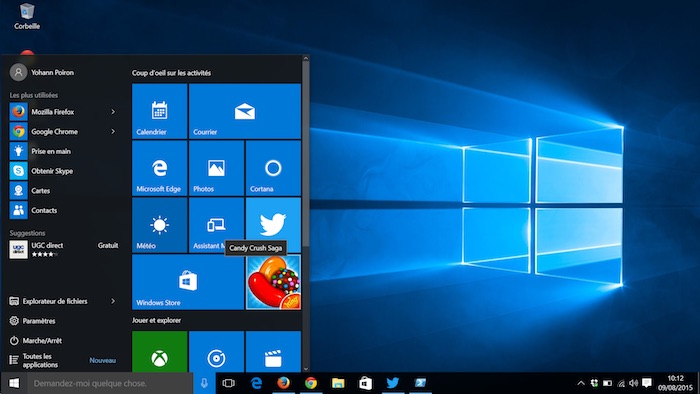700x394 pixels.
Task: Click the Nouveau label
Action: pyautogui.click(x=103, y=360)
